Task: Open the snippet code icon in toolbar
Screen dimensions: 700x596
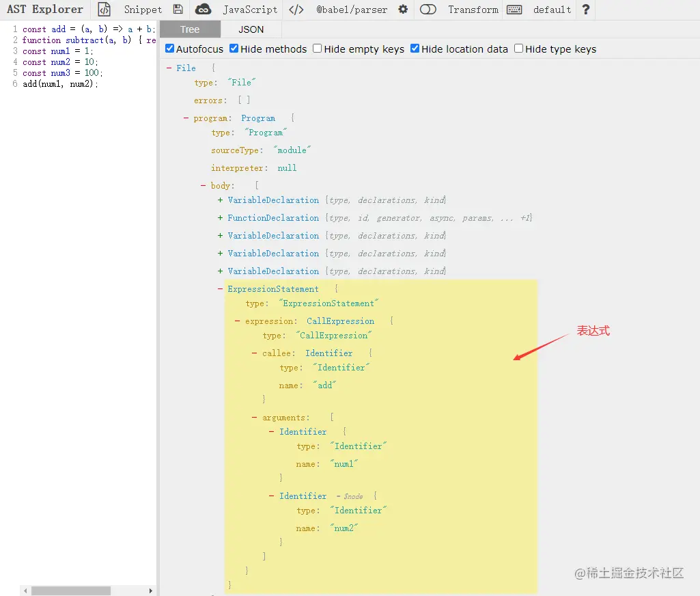Action: point(104,10)
